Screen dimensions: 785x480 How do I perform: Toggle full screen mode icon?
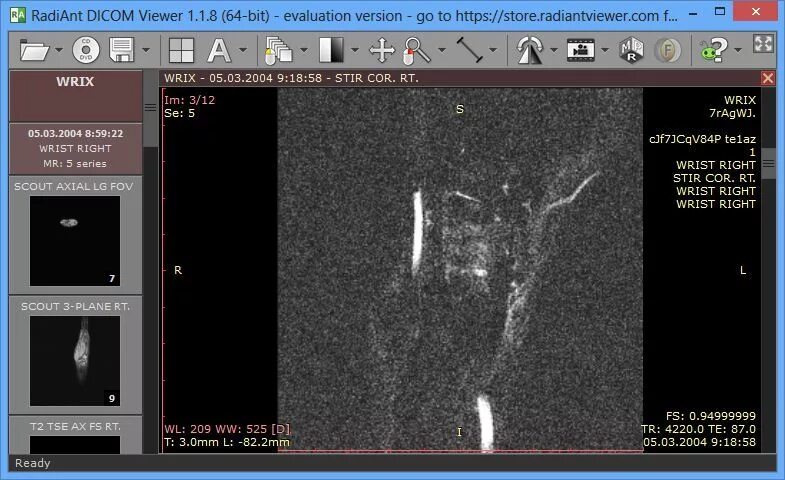click(763, 44)
